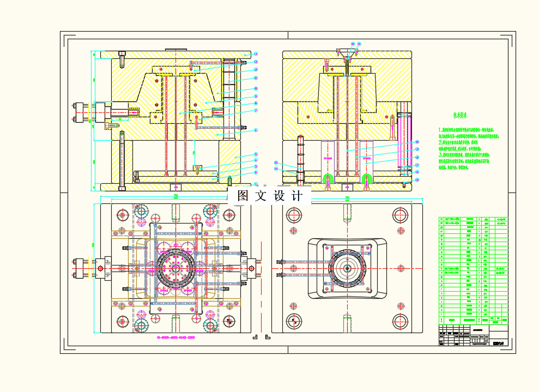
Task: Click the black title block below parts list
Action: coord(474,335)
